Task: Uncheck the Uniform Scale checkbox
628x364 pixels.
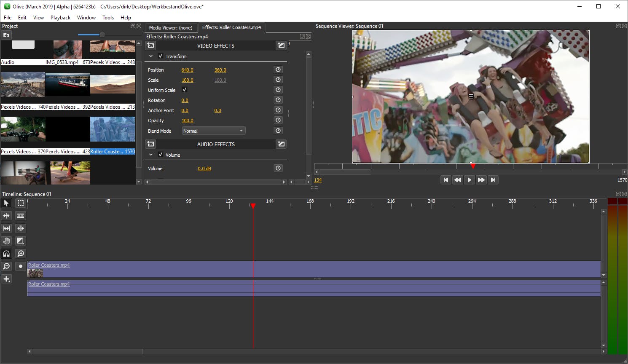Action: (185, 90)
